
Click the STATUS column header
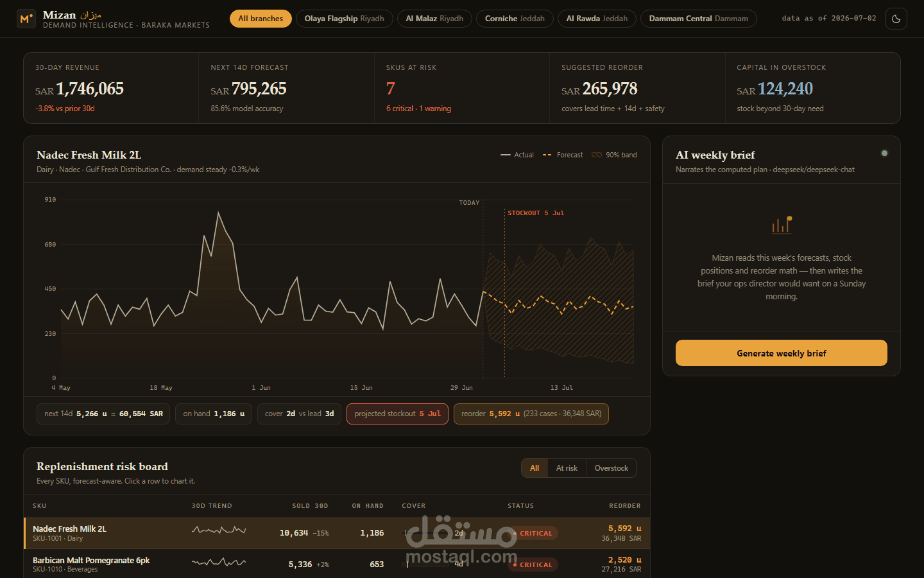[520, 506]
